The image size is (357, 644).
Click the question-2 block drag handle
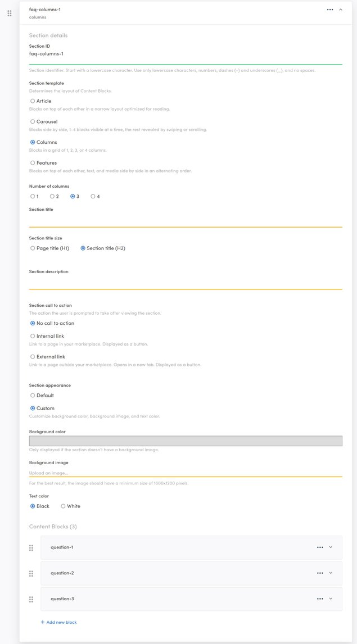(31, 574)
